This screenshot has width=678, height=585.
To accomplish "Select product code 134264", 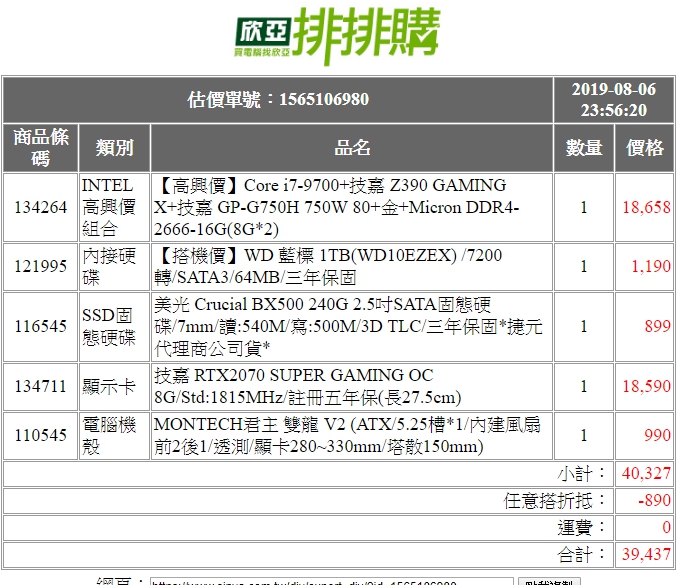I will pyautogui.click(x=41, y=207).
